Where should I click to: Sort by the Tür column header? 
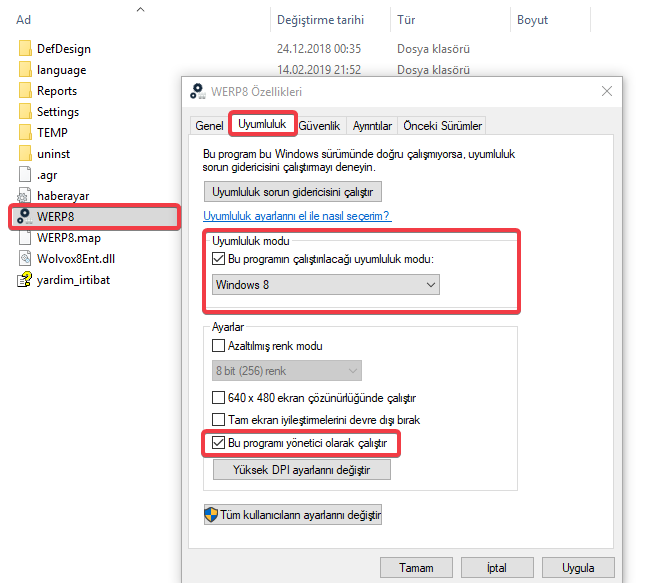(406, 20)
